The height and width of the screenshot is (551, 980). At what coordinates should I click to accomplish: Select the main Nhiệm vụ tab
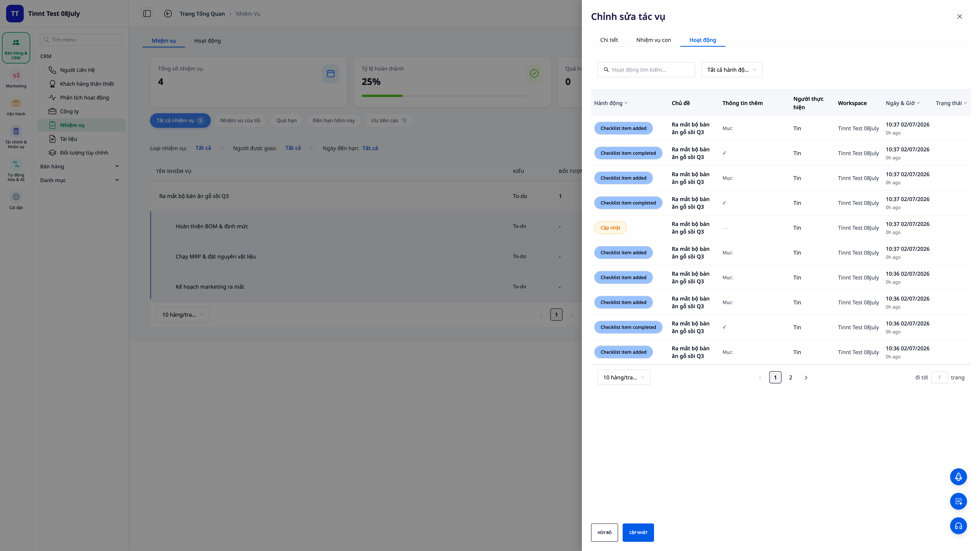(x=164, y=41)
